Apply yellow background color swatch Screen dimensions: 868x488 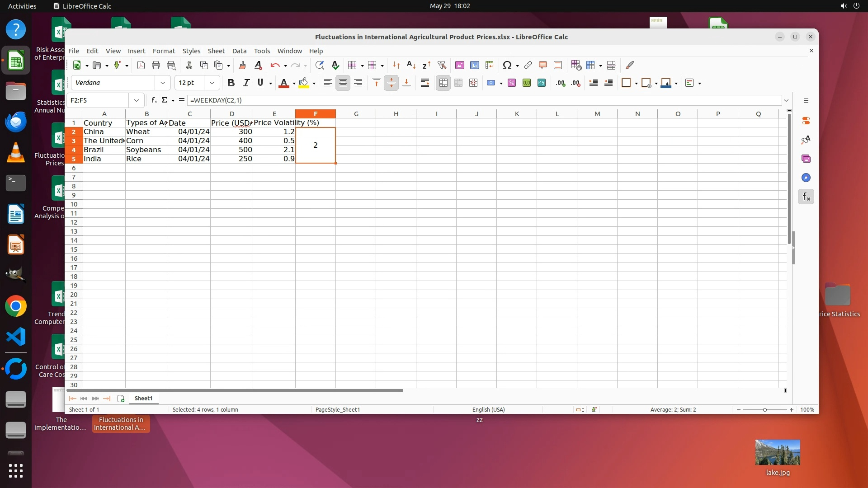[303, 83]
